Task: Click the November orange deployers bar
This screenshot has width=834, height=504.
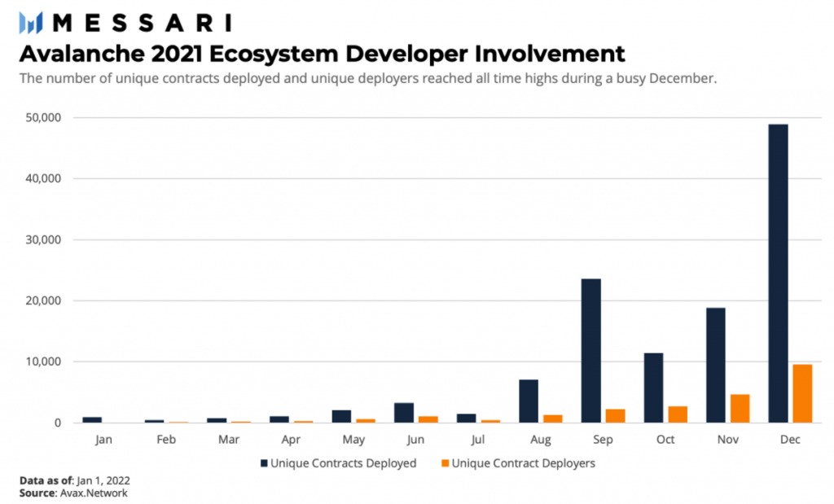Action: pyautogui.click(x=740, y=408)
